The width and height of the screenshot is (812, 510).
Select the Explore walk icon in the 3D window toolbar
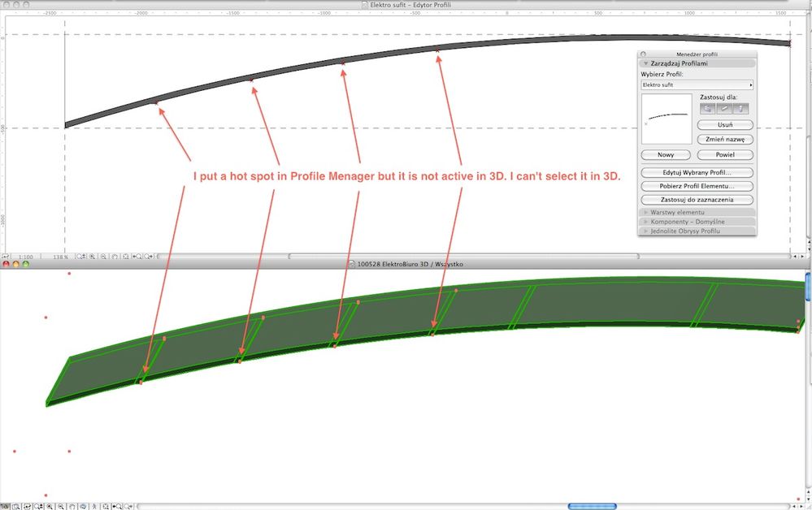click(x=94, y=507)
